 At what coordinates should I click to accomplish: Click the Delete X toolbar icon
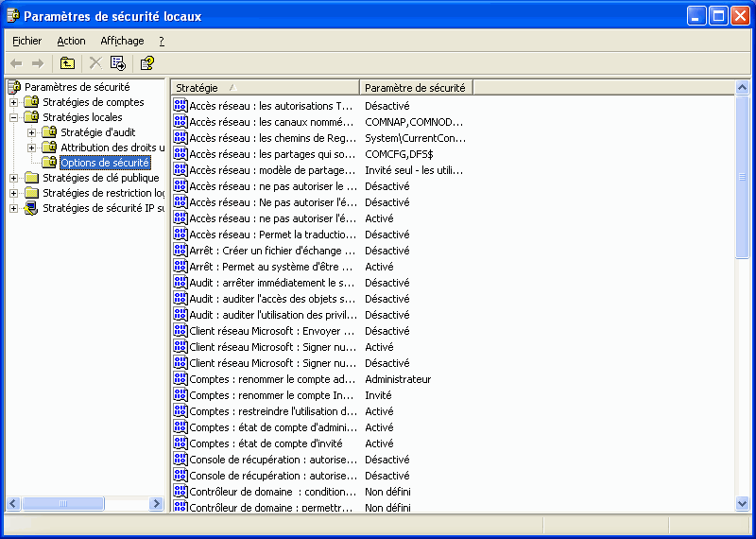pyautogui.click(x=96, y=63)
